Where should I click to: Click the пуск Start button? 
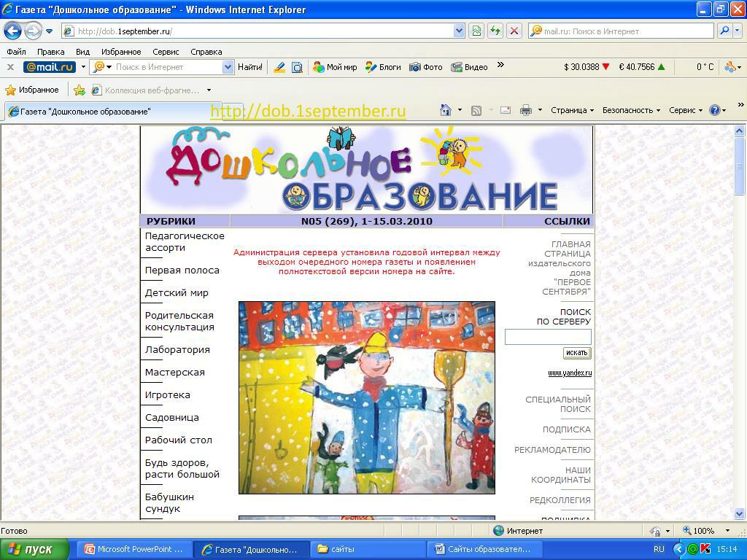(34, 550)
